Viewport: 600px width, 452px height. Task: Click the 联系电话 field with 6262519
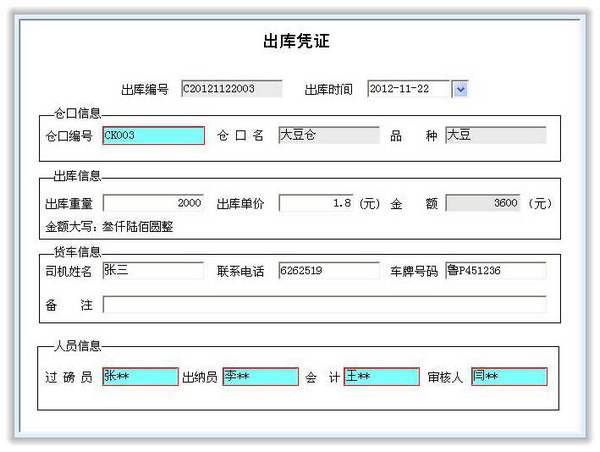point(329,271)
